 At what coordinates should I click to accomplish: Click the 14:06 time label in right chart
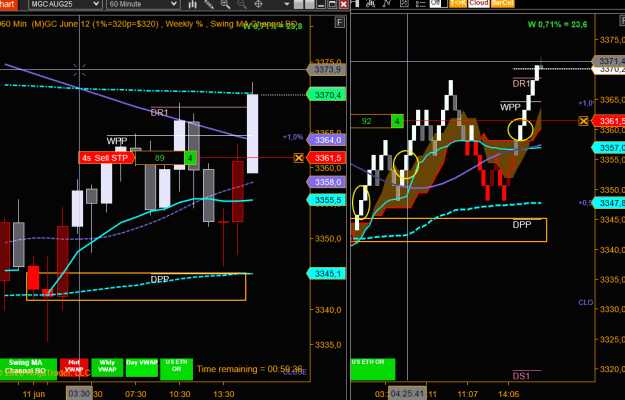coord(509,394)
